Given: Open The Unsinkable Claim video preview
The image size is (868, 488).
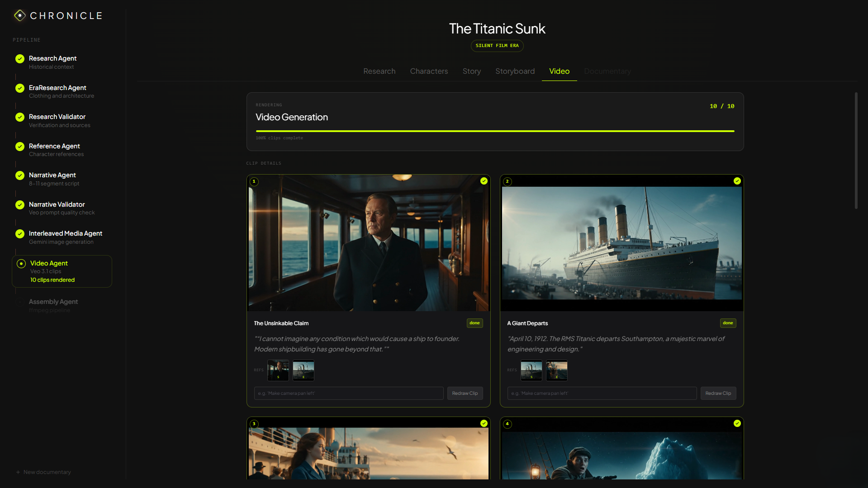Looking at the screenshot, I should point(369,243).
